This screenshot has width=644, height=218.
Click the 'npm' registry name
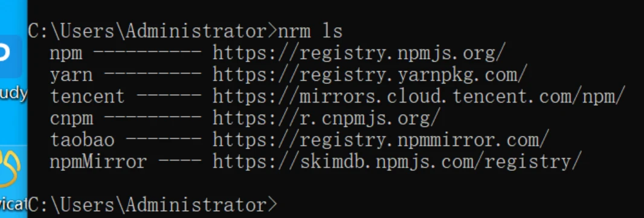click(66, 54)
